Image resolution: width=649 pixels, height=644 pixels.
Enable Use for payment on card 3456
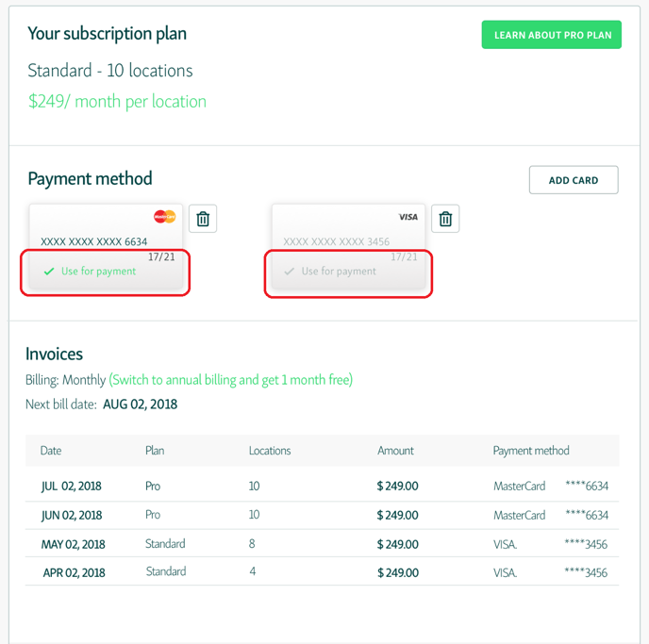(330, 272)
